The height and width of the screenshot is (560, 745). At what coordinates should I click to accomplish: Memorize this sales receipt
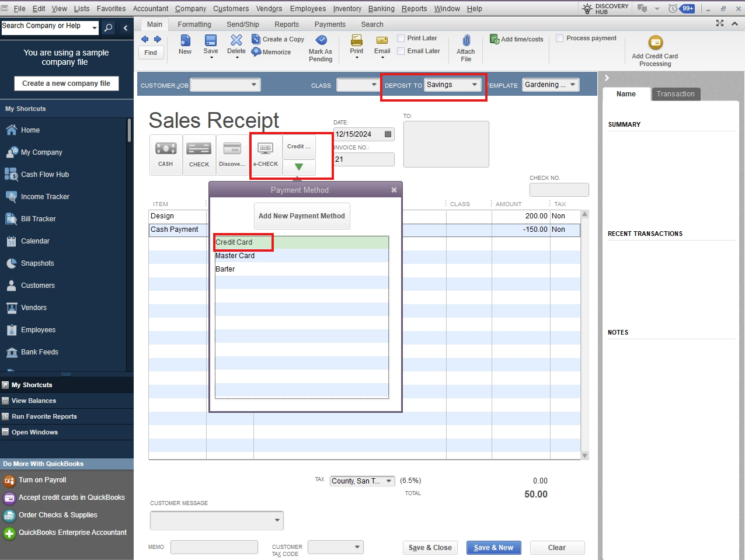[271, 52]
